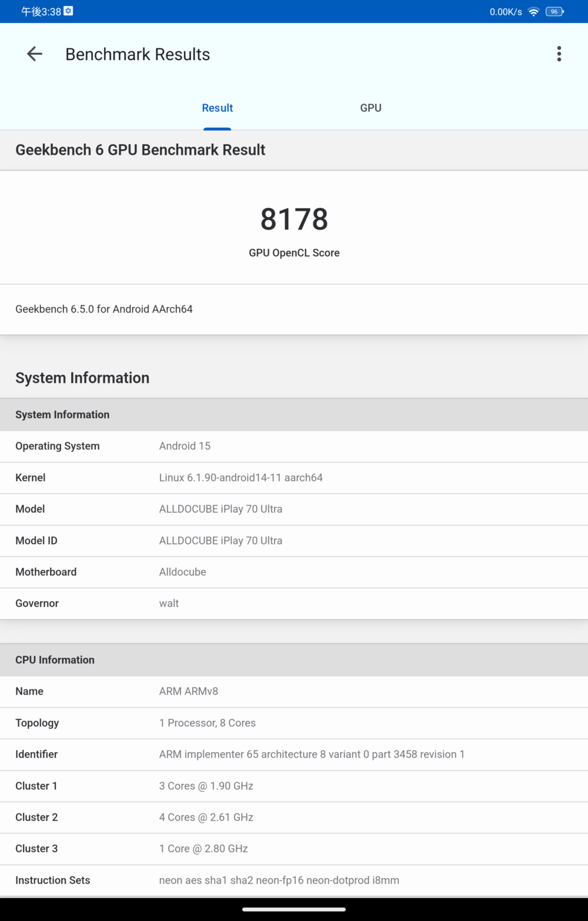588x921 pixels.
Task: Select the Cluster 2 frequency row
Action: click(x=294, y=817)
